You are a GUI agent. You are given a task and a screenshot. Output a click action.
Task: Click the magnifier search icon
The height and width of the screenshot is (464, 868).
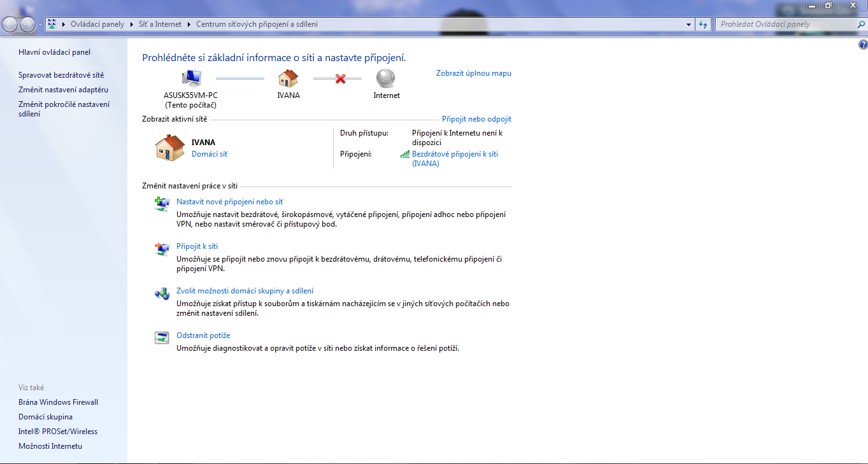tap(861, 24)
